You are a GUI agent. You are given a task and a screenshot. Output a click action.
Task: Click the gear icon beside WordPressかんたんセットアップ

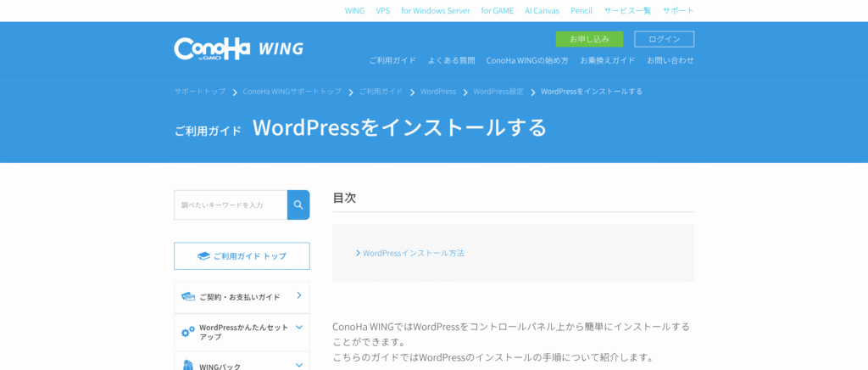188,332
